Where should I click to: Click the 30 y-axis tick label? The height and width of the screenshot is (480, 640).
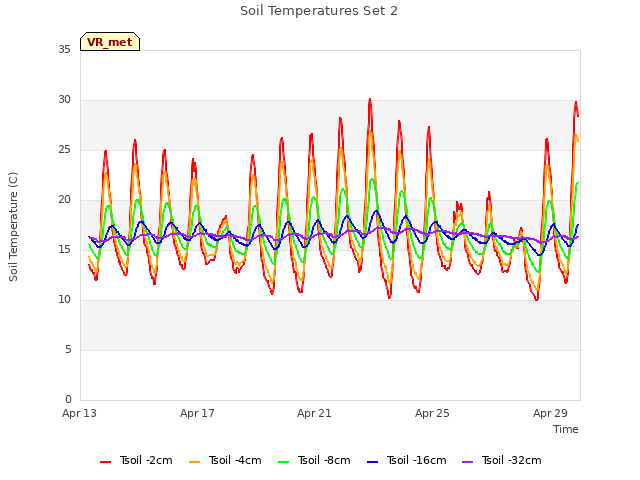pos(64,100)
